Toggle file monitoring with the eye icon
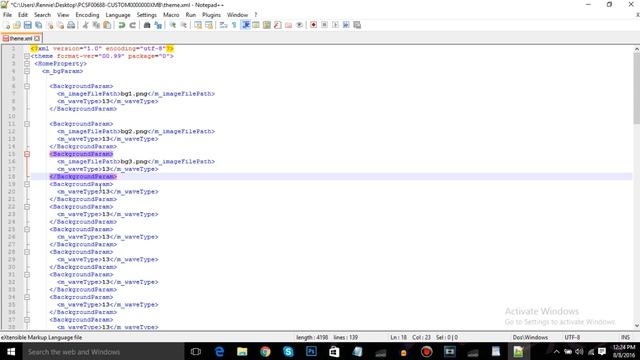 click(x=300, y=25)
